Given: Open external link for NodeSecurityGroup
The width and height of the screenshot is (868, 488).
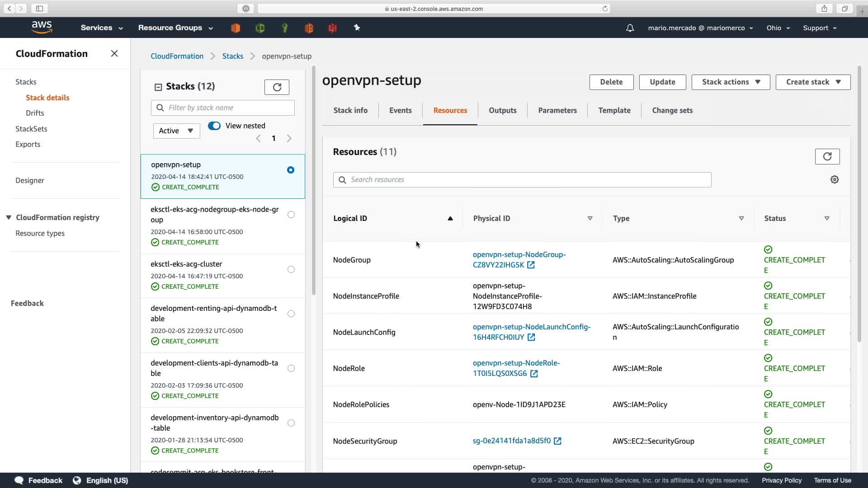Looking at the screenshot, I should pyautogui.click(x=557, y=441).
